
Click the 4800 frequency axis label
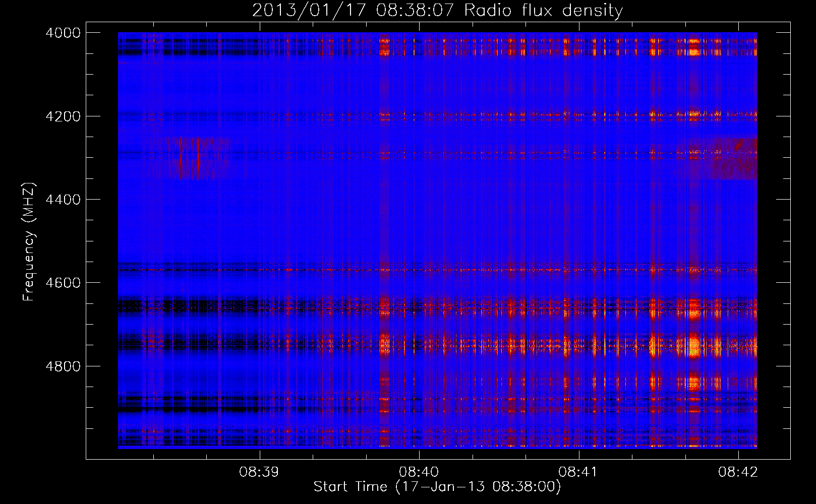pyautogui.click(x=63, y=366)
